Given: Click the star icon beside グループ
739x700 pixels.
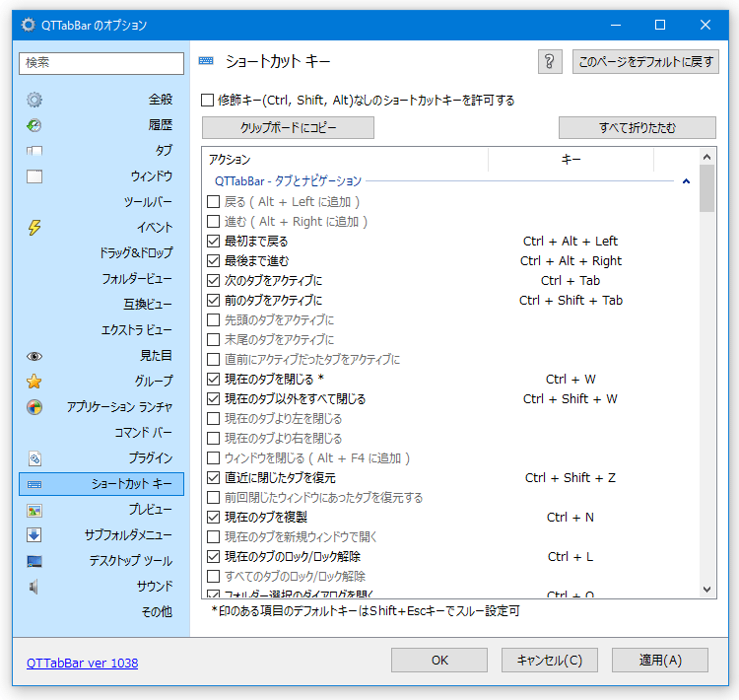Looking at the screenshot, I should 34,382.
